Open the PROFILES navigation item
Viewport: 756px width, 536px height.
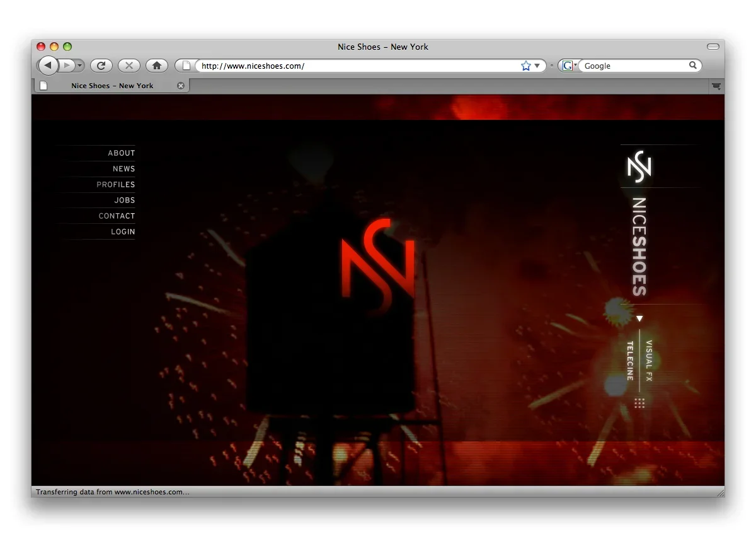[x=115, y=184]
